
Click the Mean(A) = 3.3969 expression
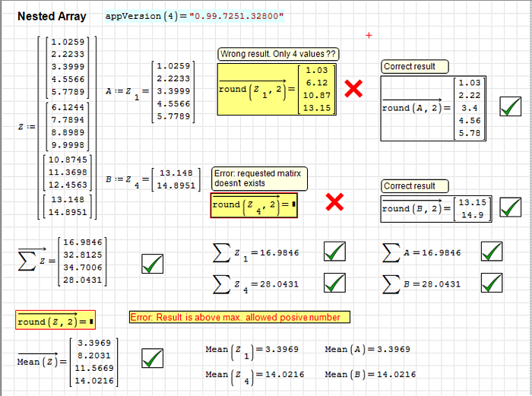click(367, 350)
